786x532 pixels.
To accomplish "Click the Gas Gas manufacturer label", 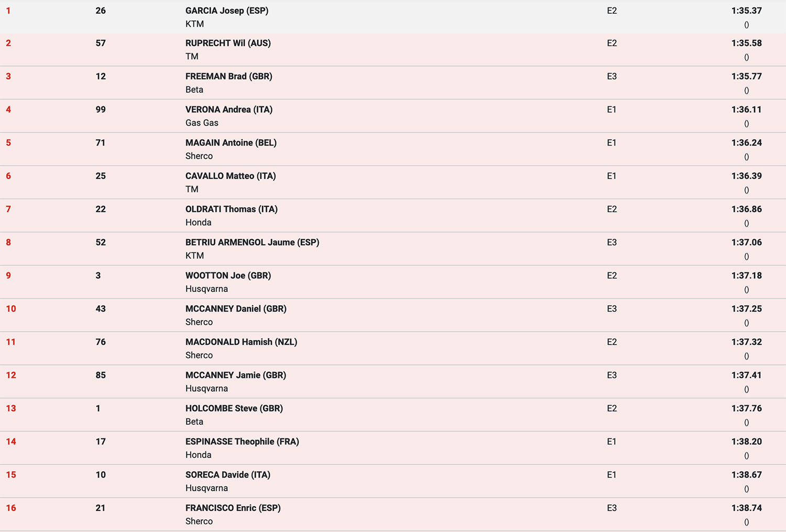I will coord(202,123).
